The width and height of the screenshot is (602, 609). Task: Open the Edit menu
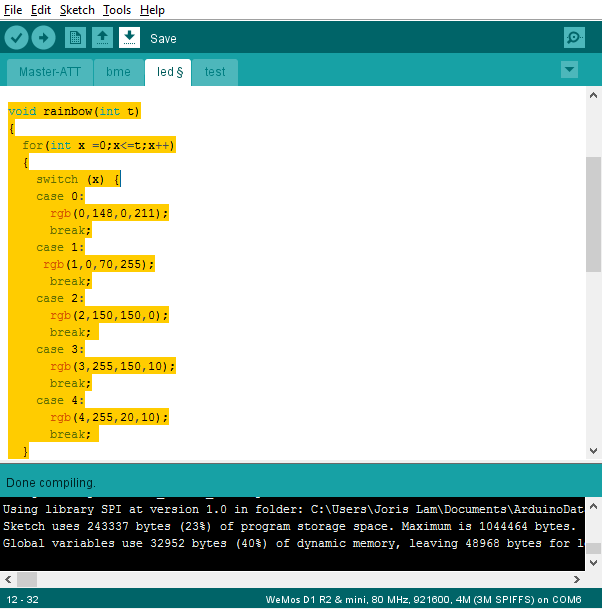point(41,10)
